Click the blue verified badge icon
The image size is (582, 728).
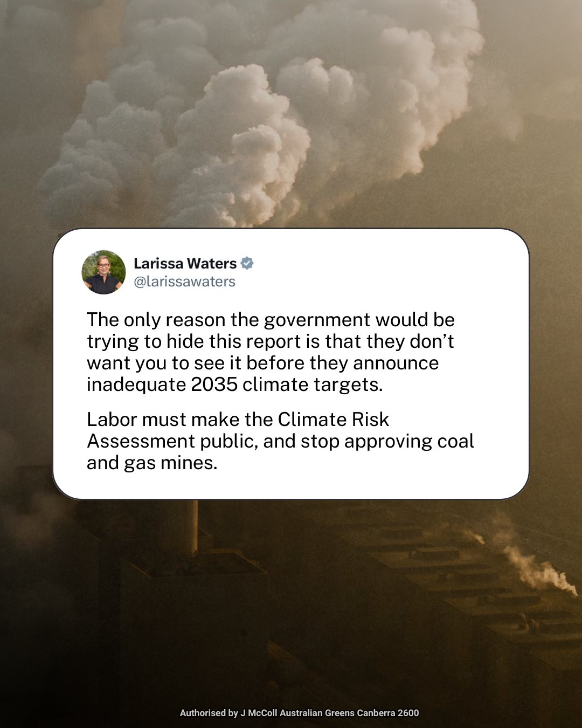coord(247,263)
